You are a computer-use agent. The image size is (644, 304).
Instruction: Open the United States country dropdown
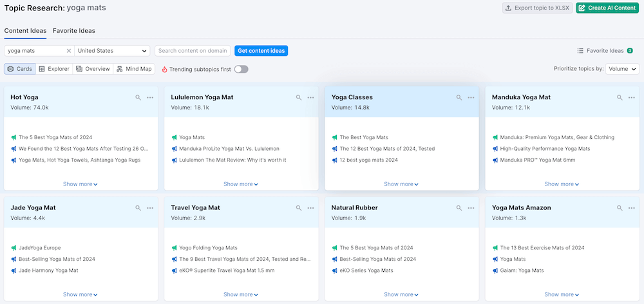point(112,51)
